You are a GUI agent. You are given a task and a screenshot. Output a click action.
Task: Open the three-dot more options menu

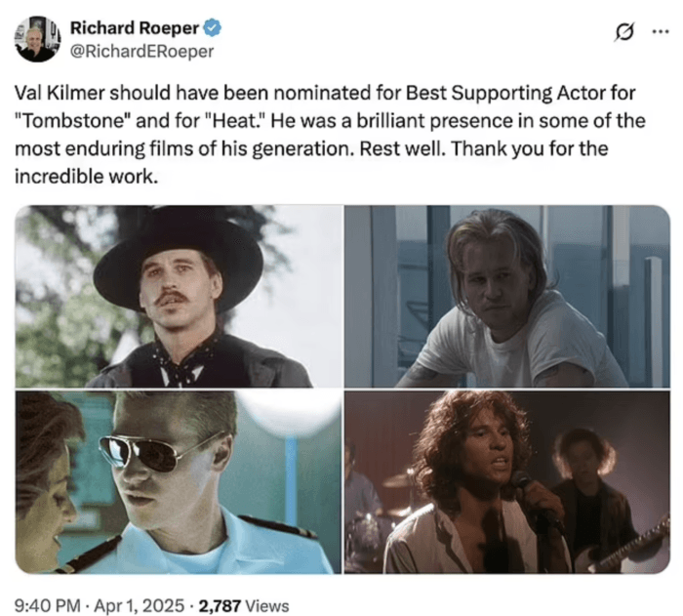661,31
